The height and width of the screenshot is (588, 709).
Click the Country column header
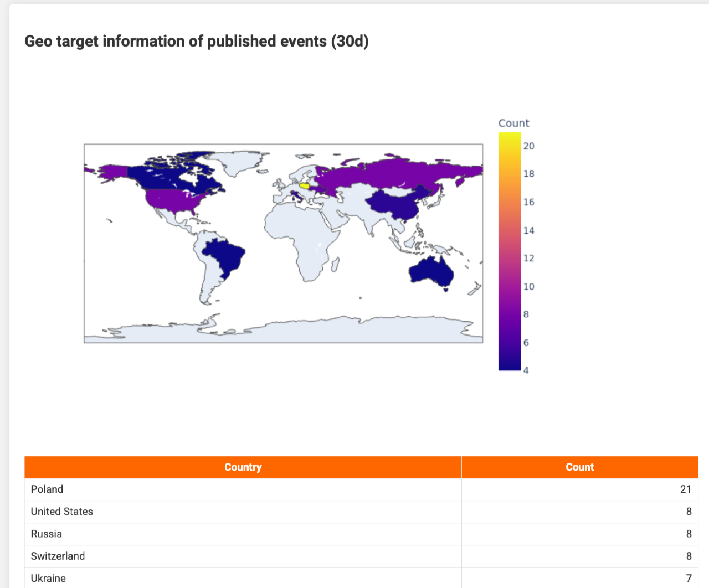pyautogui.click(x=243, y=467)
